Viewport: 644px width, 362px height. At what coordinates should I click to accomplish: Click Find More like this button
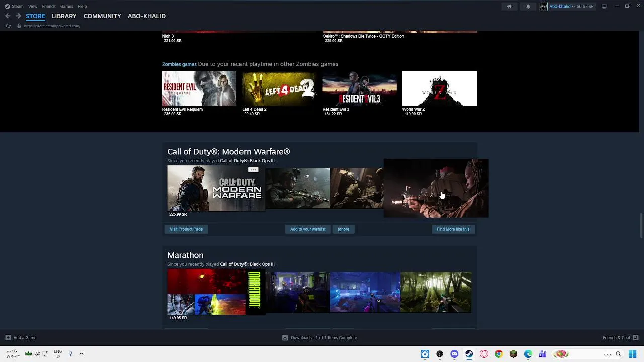[453, 229]
